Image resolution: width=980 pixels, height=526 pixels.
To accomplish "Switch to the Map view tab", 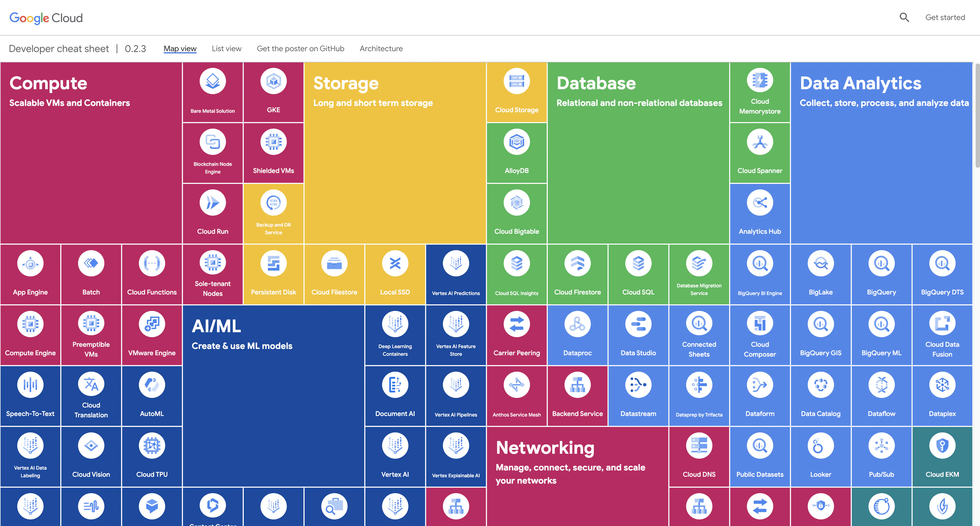I will coord(180,49).
